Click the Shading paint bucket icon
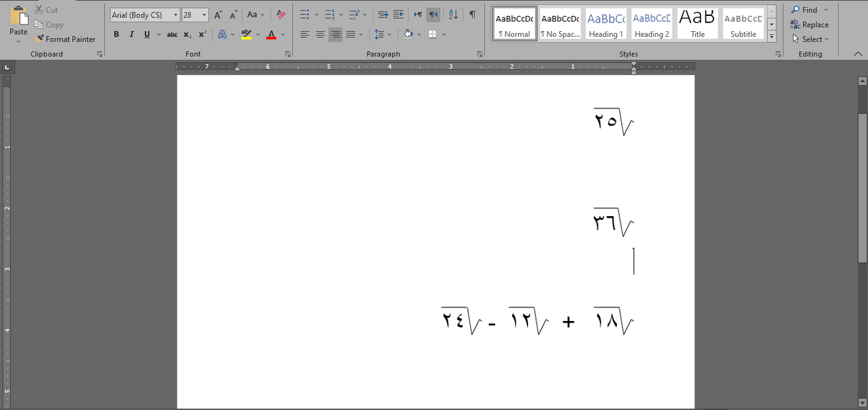Screen dimensions: 868x410 pyautogui.click(x=409, y=35)
